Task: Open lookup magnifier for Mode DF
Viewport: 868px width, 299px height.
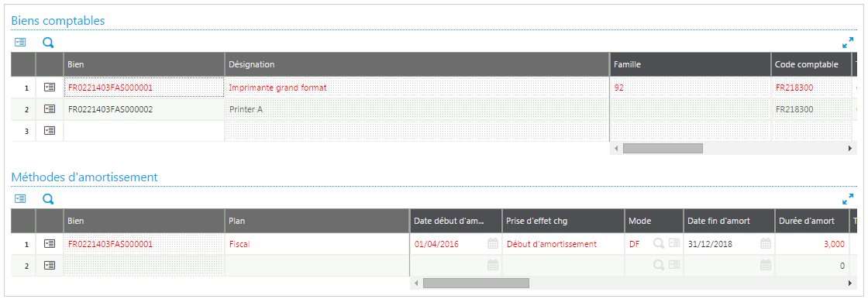Action: click(658, 244)
